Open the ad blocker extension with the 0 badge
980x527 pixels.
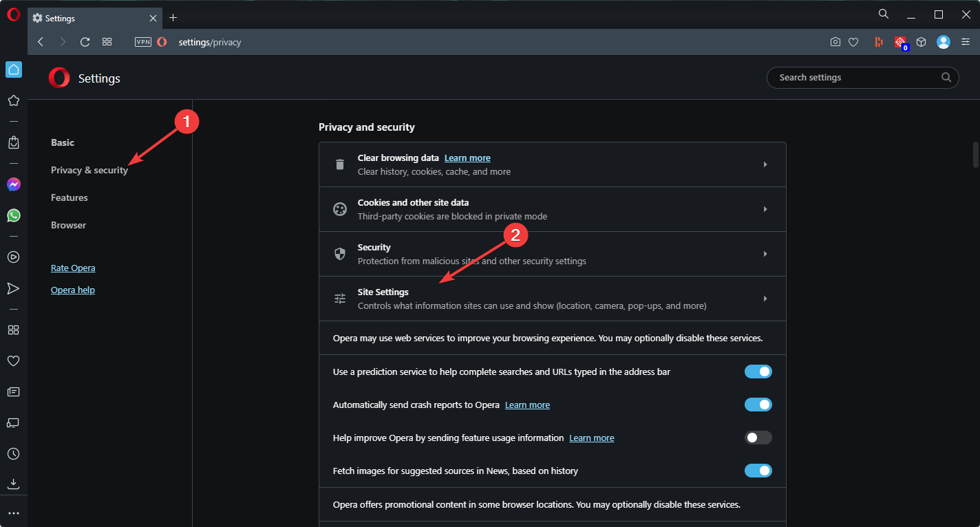(901, 43)
